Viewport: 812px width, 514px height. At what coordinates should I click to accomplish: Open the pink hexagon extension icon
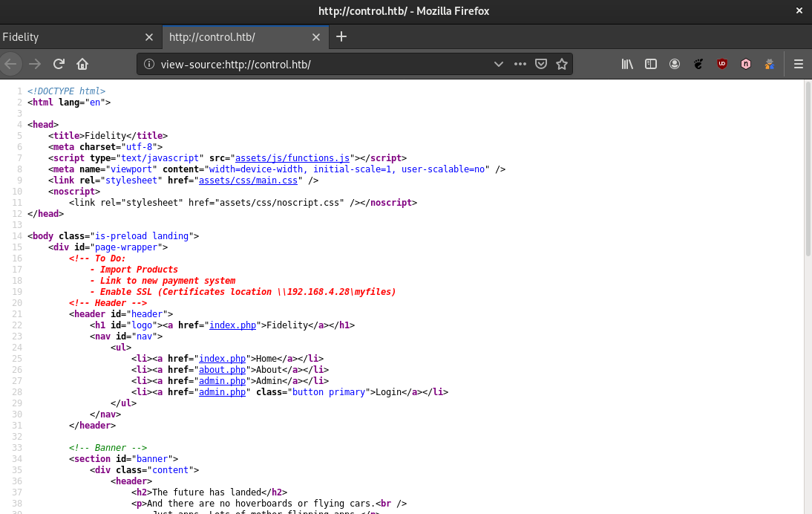(x=746, y=64)
